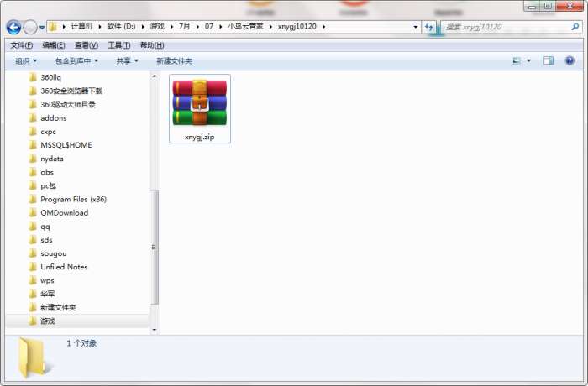Select the 新建文件夹 folder in tree

pyautogui.click(x=58, y=307)
